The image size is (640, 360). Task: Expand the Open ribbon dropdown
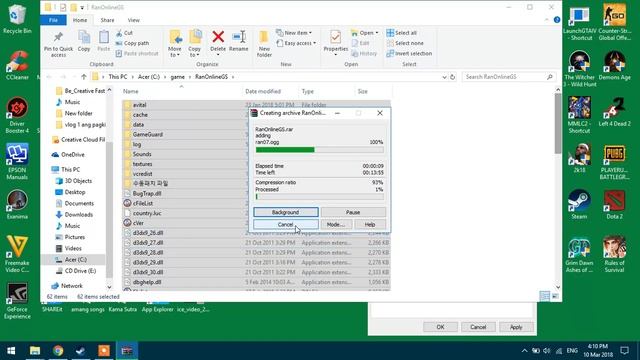point(364,33)
